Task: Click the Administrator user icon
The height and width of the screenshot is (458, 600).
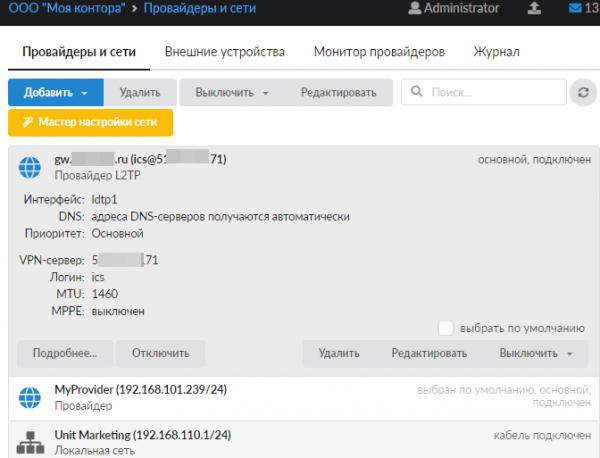Action: tap(414, 9)
